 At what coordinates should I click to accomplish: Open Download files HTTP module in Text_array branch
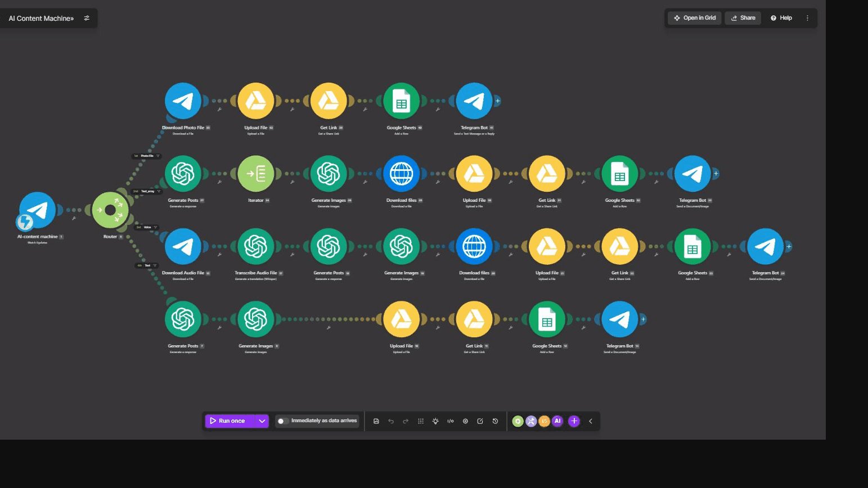[x=401, y=174]
